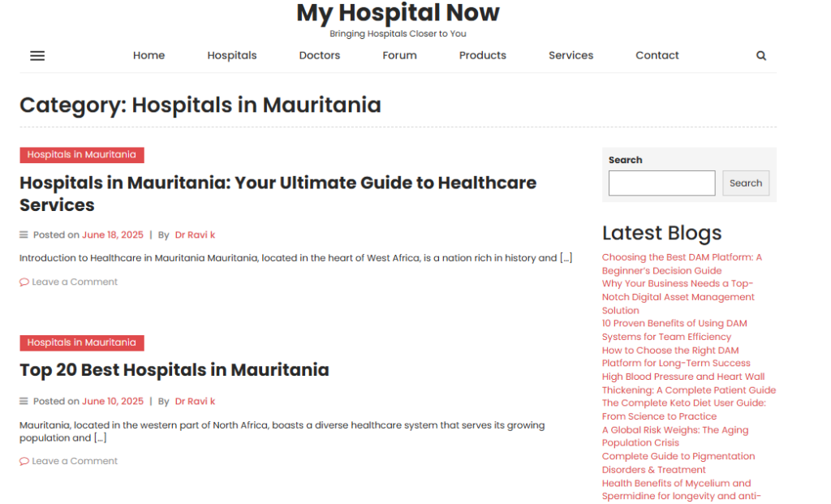Click Dr Ravi k author on June 18 post

click(x=195, y=235)
